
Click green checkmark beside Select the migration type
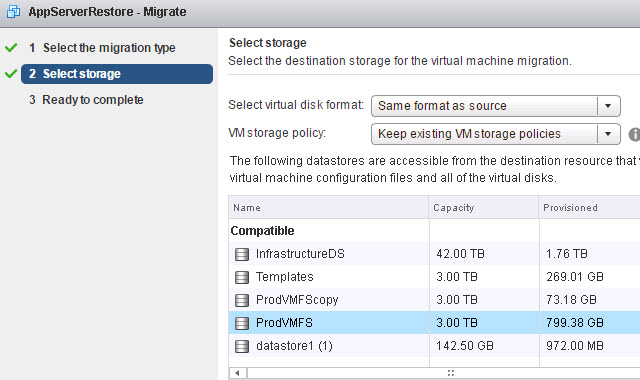11,47
